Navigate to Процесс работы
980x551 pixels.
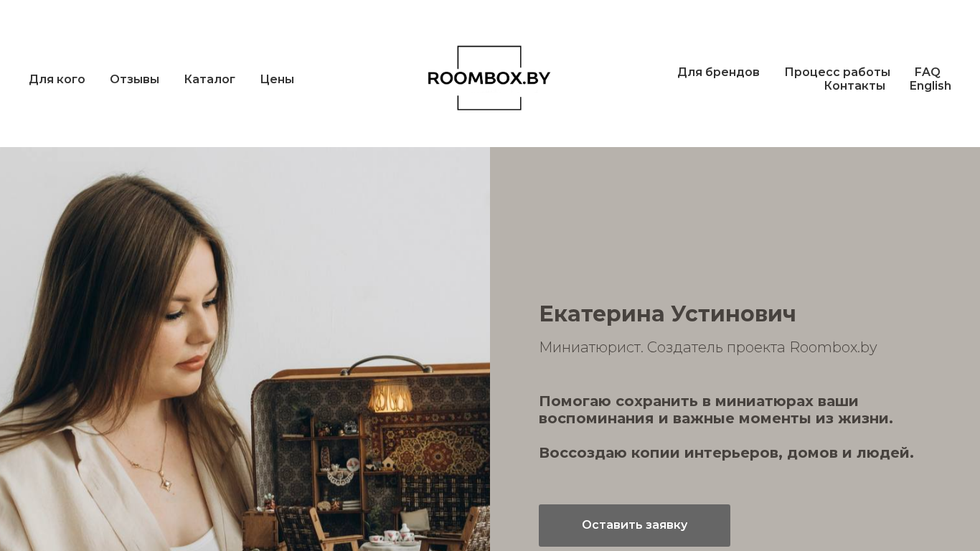coord(837,72)
